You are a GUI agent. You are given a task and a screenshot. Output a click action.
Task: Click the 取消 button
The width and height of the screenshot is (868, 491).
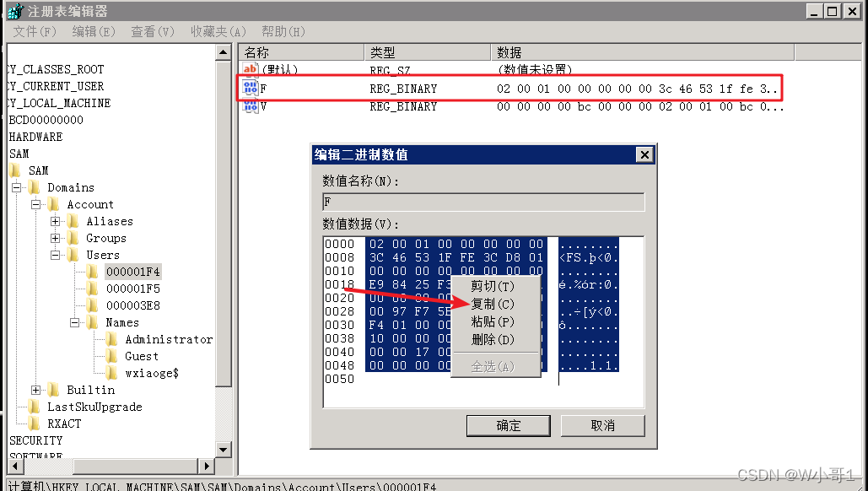tap(603, 426)
